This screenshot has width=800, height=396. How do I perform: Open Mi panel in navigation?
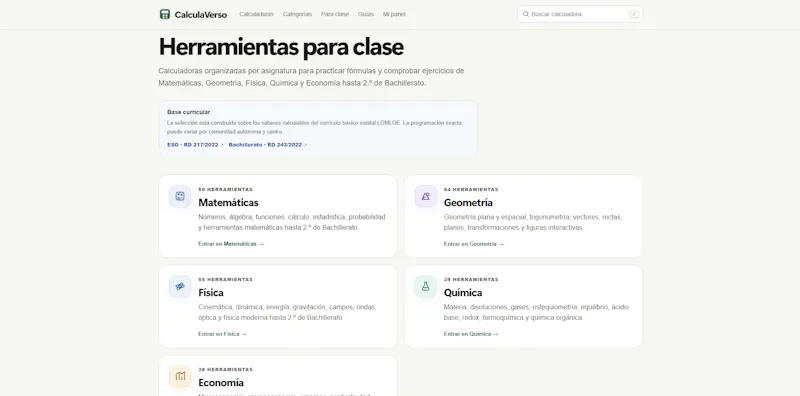point(394,14)
